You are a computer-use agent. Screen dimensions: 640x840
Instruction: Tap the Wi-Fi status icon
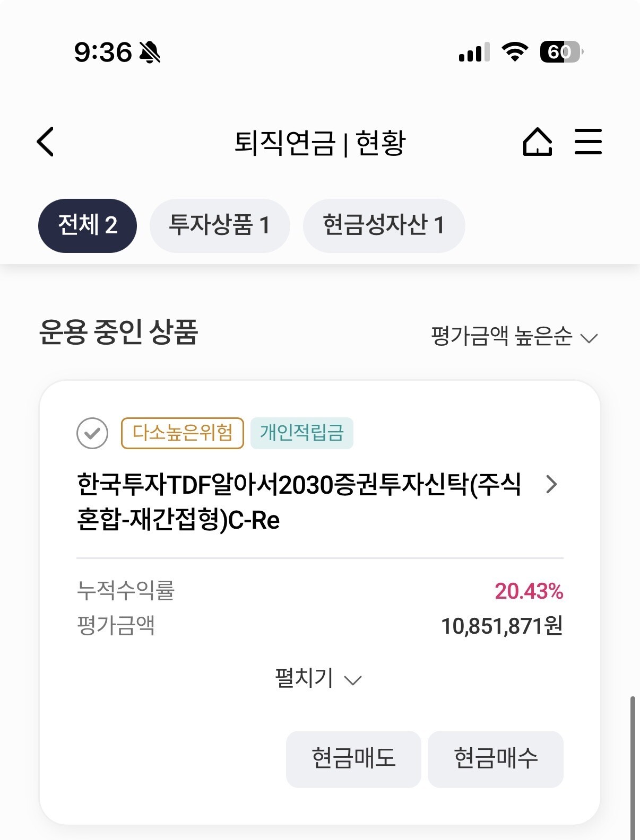[514, 52]
